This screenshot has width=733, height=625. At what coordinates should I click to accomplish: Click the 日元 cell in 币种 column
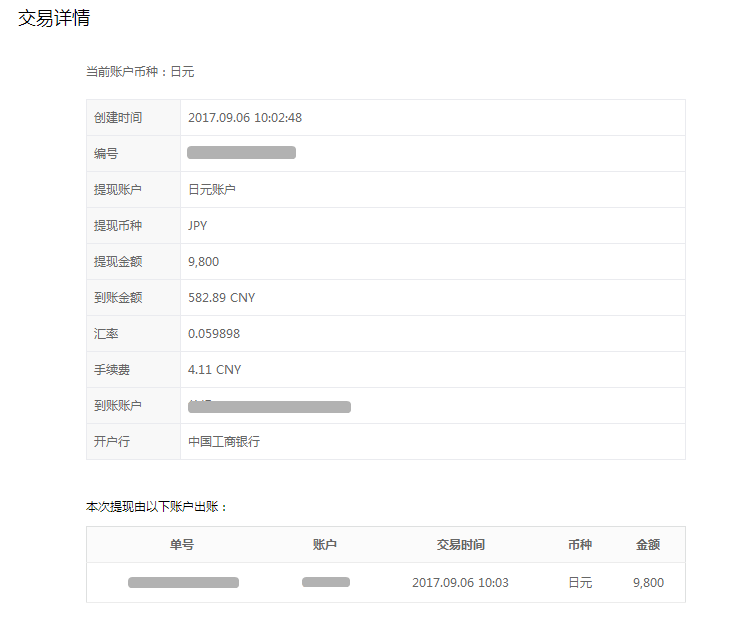click(x=580, y=583)
